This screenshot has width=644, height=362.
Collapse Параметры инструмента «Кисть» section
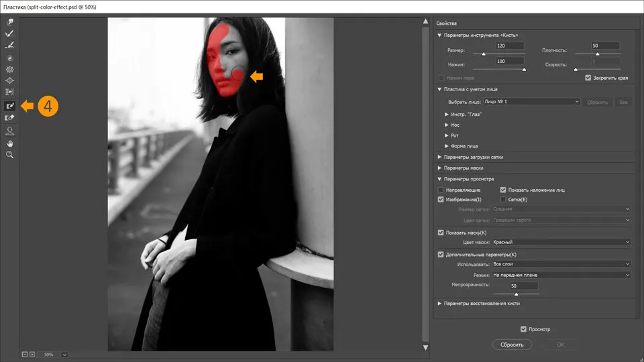tap(439, 36)
